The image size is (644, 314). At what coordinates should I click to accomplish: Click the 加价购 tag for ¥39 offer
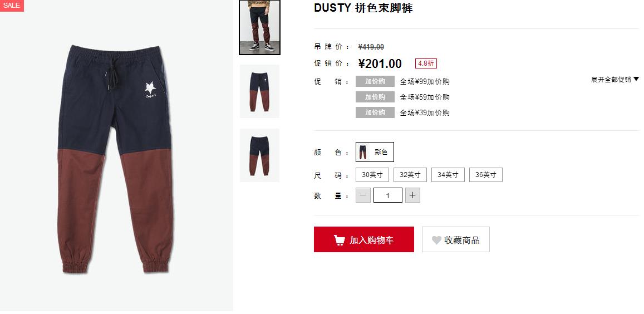(375, 112)
